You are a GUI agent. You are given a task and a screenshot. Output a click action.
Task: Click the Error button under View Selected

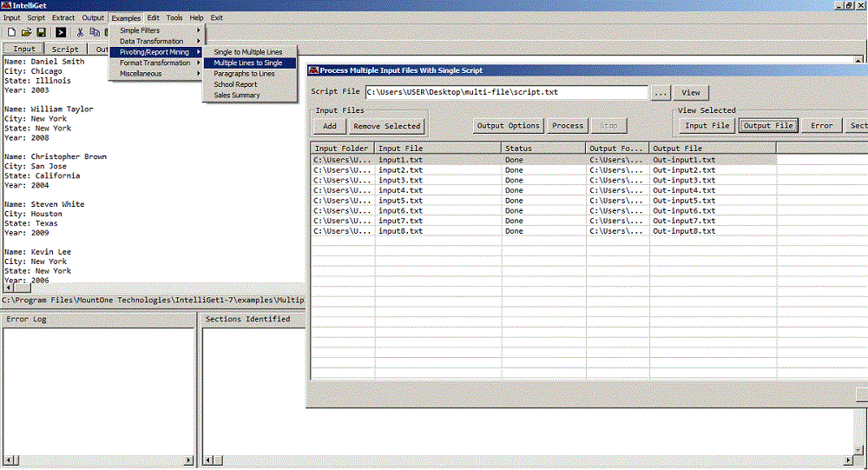821,126
